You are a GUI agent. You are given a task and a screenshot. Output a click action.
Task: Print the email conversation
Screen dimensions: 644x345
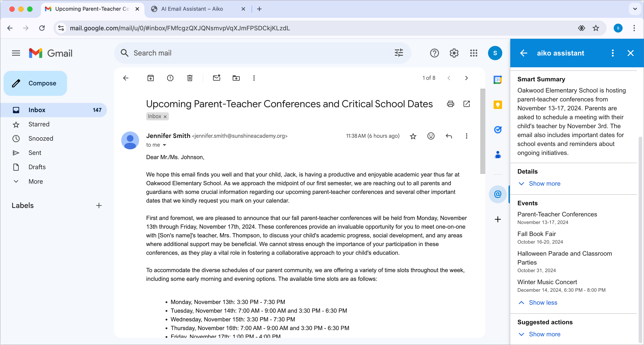point(450,104)
